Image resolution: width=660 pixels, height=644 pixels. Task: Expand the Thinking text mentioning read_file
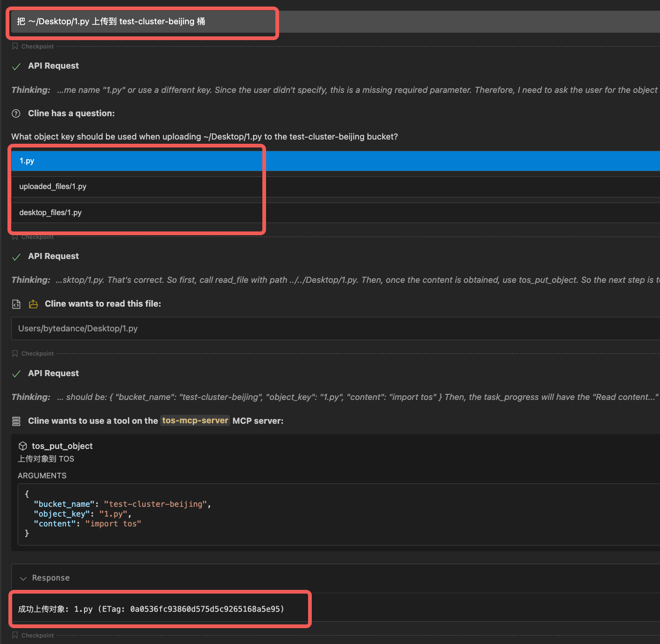(x=327, y=280)
